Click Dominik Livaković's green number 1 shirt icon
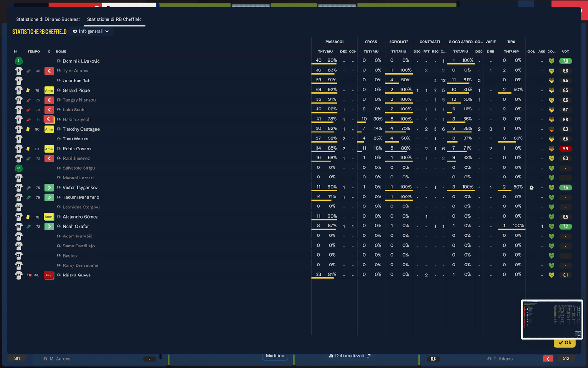The width and height of the screenshot is (588, 368). tap(18, 61)
